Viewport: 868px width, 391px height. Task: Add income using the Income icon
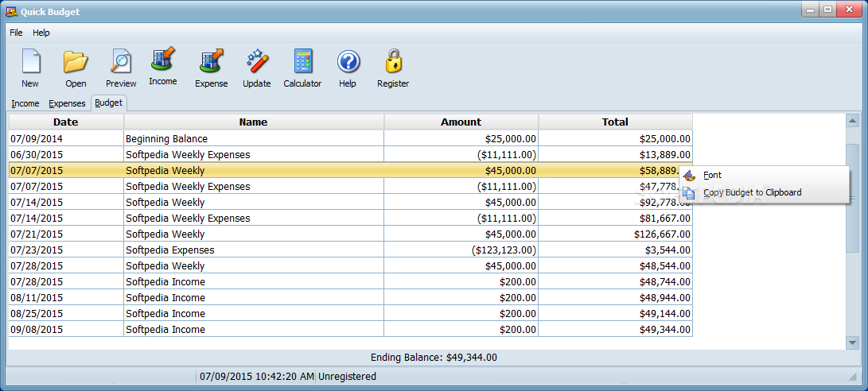pyautogui.click(x=163, y=59)
